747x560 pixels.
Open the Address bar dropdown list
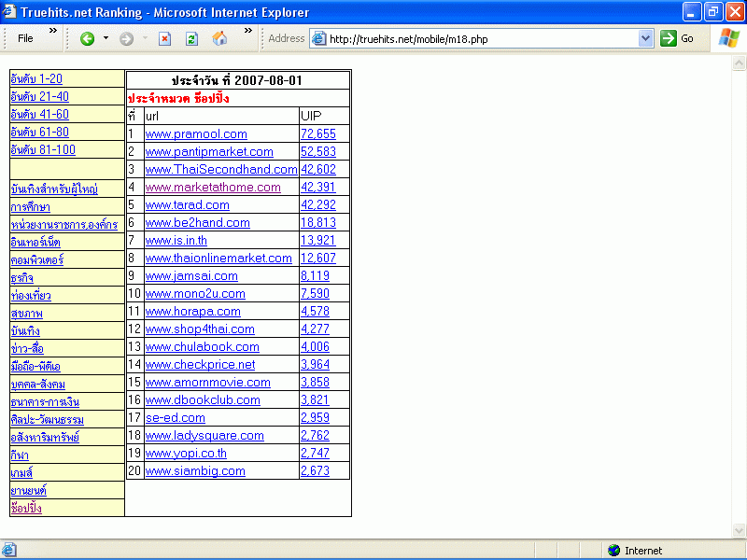pos(645,38)
